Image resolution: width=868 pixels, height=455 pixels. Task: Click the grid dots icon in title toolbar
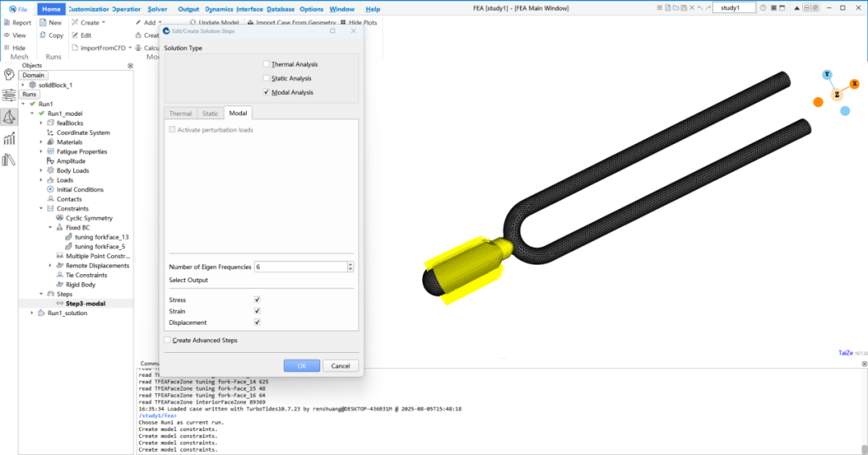(x=659, y=8)
